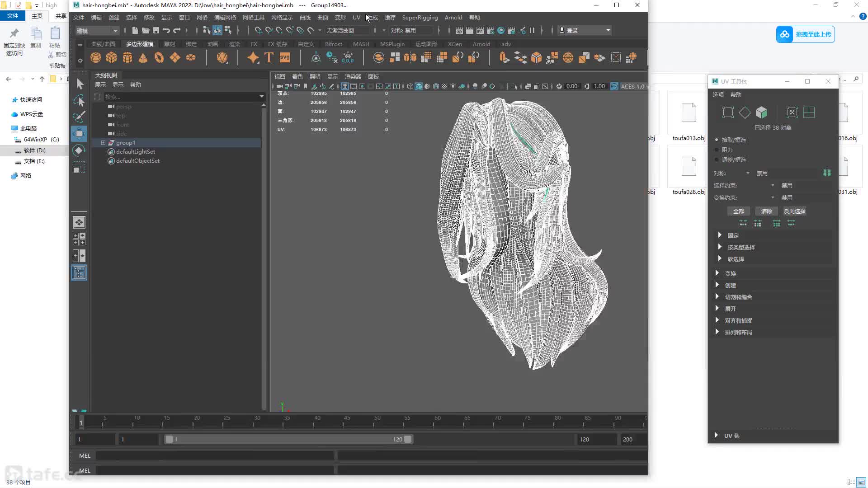868x488 pixels.
Task: Click the outliner search field
Action: 181,97
